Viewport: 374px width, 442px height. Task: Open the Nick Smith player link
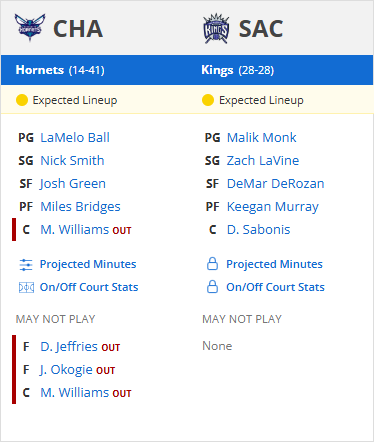coord(72,161)
